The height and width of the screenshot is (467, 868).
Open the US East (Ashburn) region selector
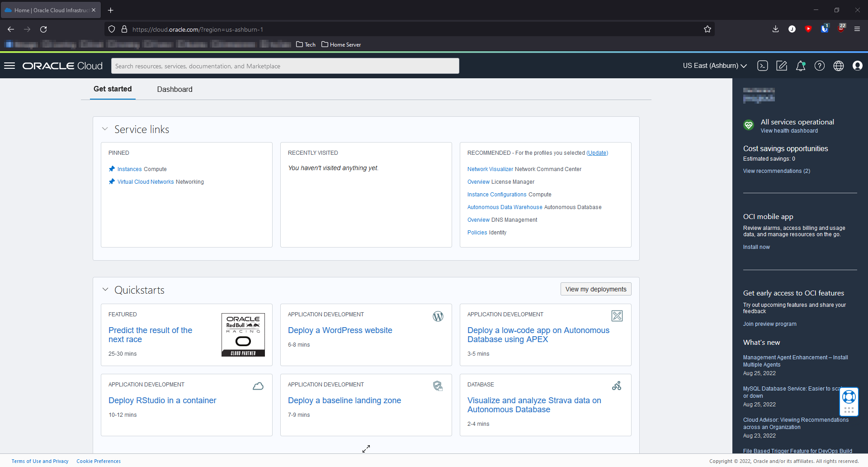pos(714,66)
